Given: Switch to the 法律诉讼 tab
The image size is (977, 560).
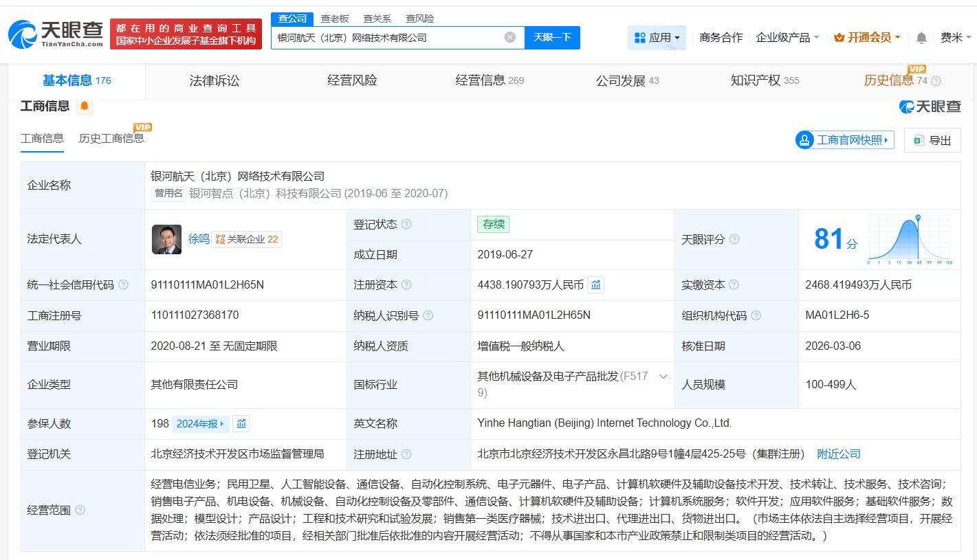Looking at the screenshot, I should tap(215, 80).
